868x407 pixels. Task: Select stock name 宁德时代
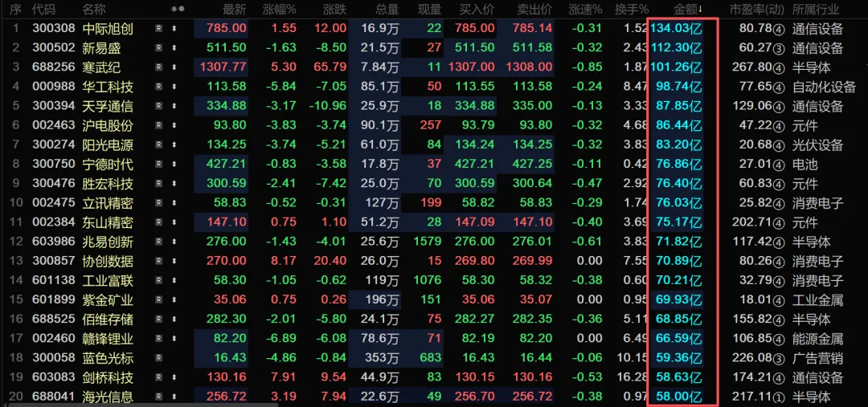[x=108, y=165]
